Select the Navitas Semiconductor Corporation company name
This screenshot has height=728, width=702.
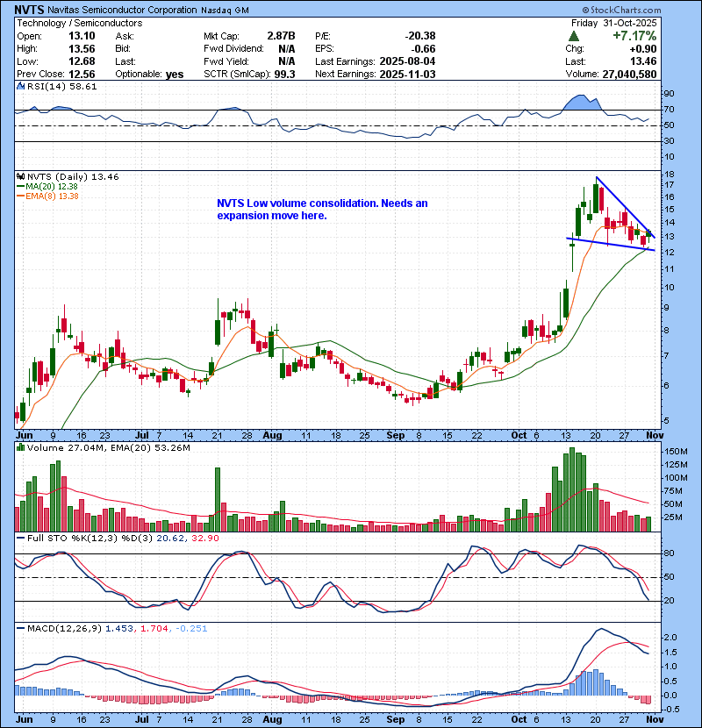pos(122,10)
